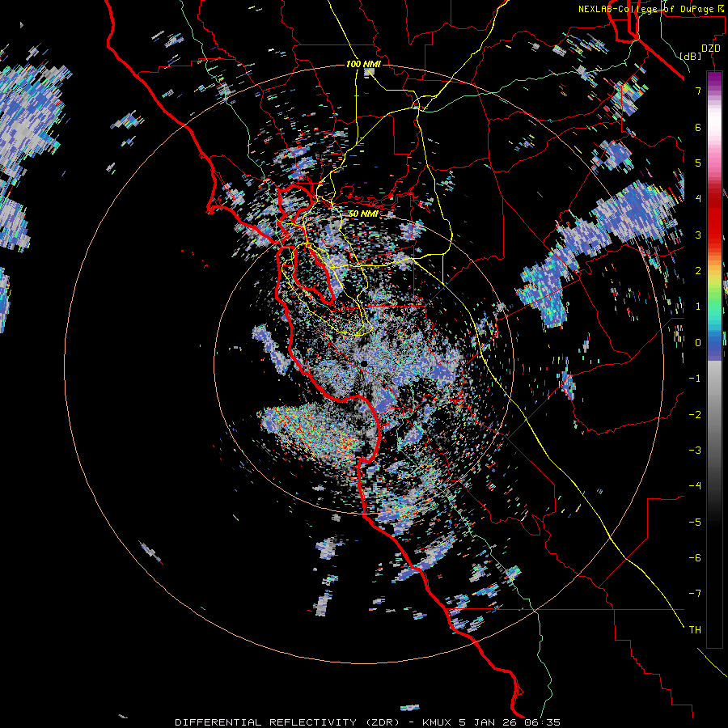Click the "5" value on the scale

(698, 163)
